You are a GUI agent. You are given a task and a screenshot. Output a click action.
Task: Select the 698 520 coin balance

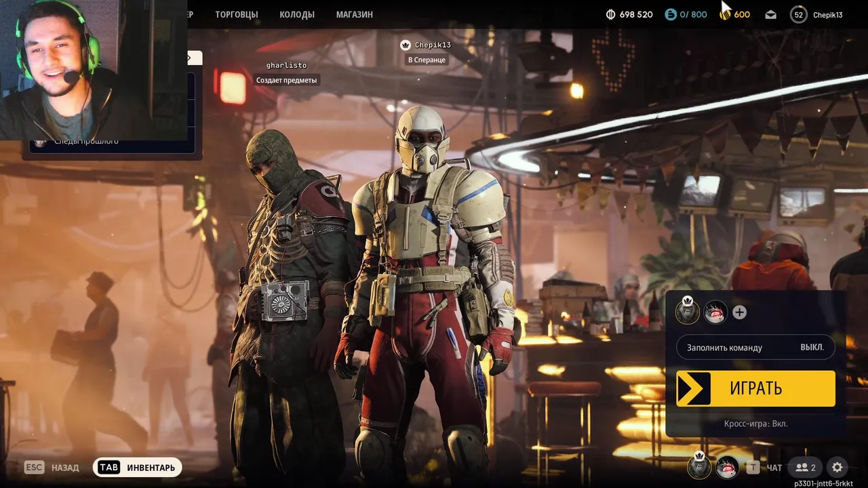coord(636,14)
